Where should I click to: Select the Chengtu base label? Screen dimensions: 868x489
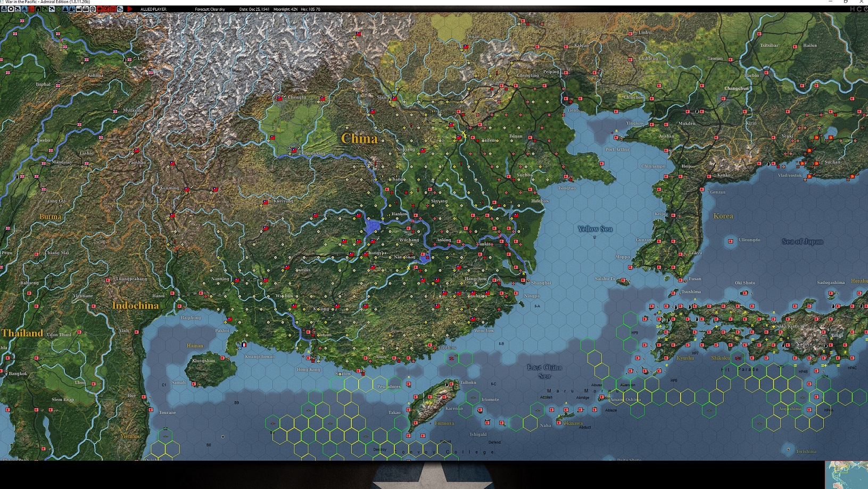click(297, 97)
